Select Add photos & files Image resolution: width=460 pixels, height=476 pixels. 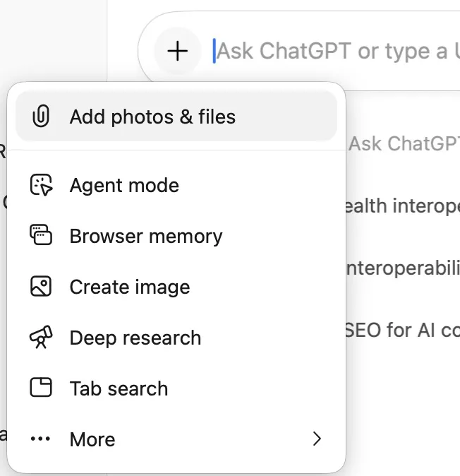click(176, 117)
